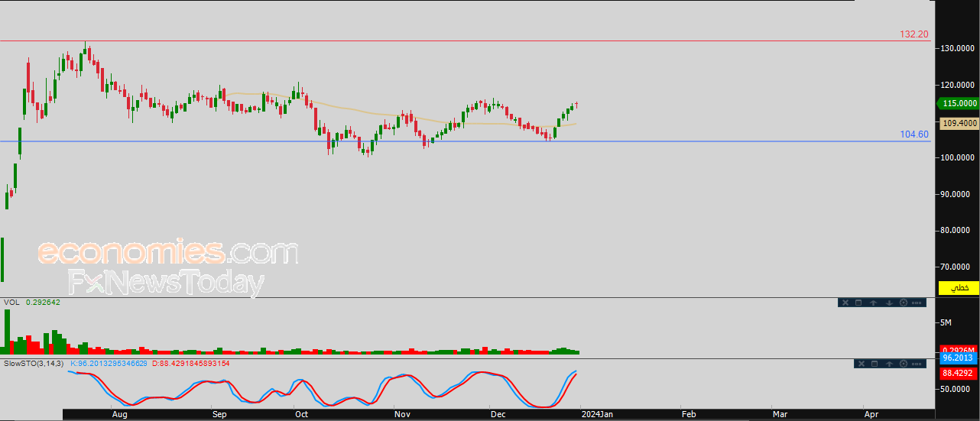The height and width of the screenshot is (421, 980).
Task: Click the 132.20 resistance line label
Action: (913, 34)
